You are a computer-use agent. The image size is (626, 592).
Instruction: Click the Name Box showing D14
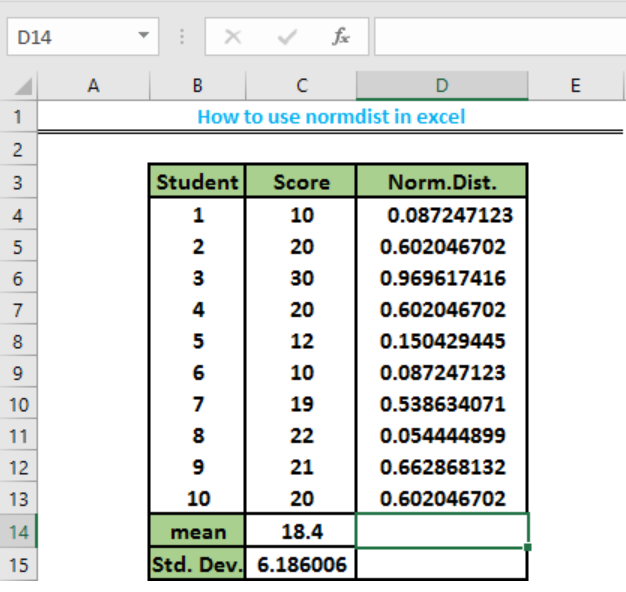point(83,37)
